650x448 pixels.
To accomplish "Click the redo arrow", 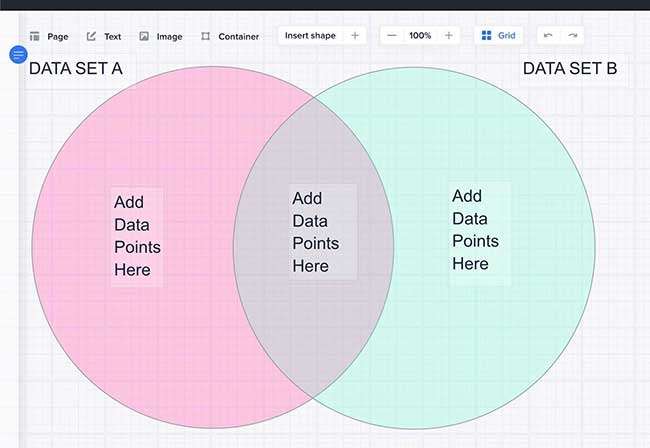I will (573, 36).
